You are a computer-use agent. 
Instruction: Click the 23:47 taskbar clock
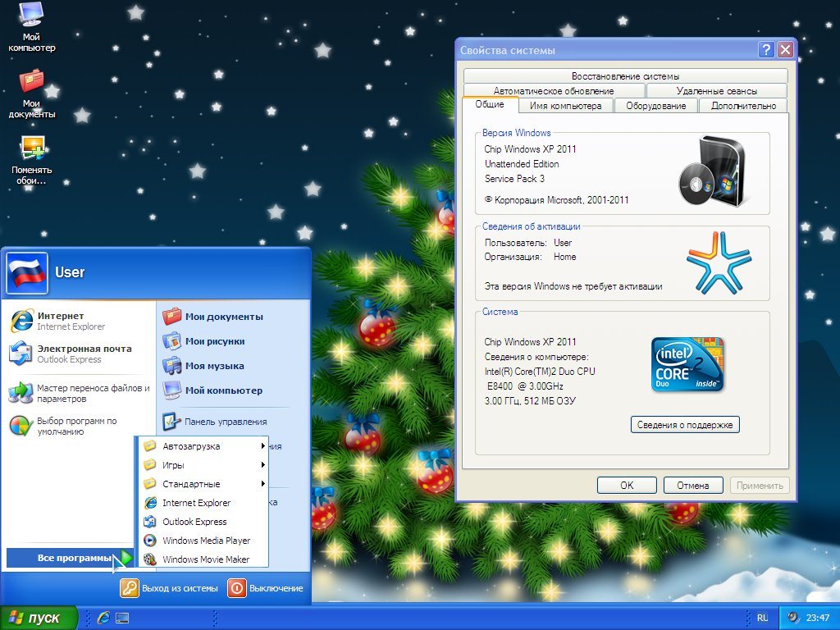(x=818, y=618)
